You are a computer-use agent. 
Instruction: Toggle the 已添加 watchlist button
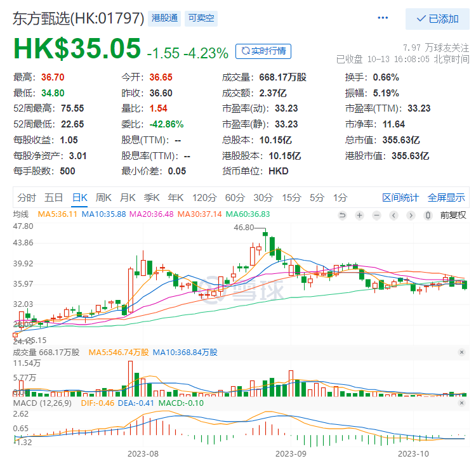[x=437, y=19]
